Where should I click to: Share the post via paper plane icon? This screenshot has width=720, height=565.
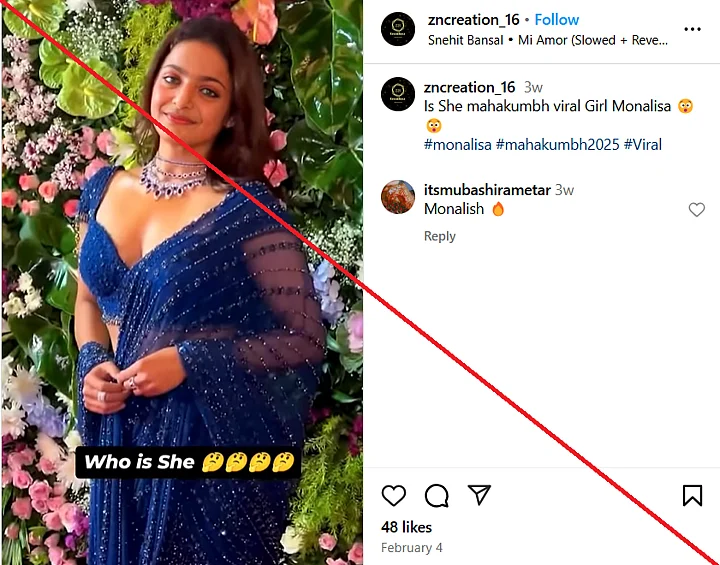click(x=480, y=495)
